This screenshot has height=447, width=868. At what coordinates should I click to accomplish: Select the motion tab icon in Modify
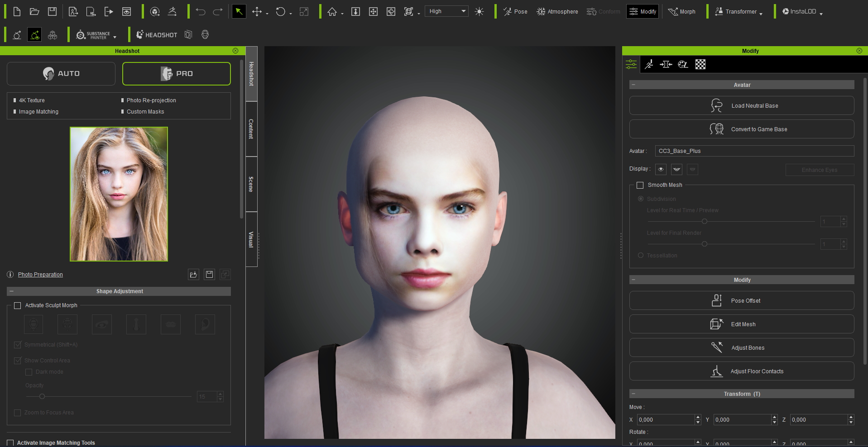pos(649,64)
